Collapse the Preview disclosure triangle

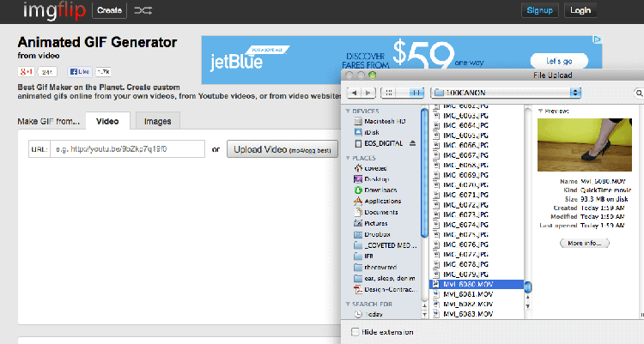[x=540, y=111]
